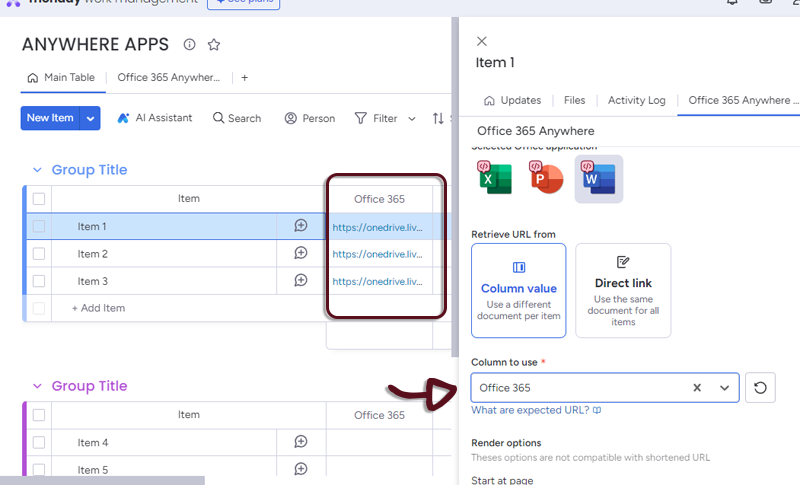Image resolution: width=800 pixels, height=485 pixels.
Task: Tick the checkbox for Item 4
Action: (39, 442)
